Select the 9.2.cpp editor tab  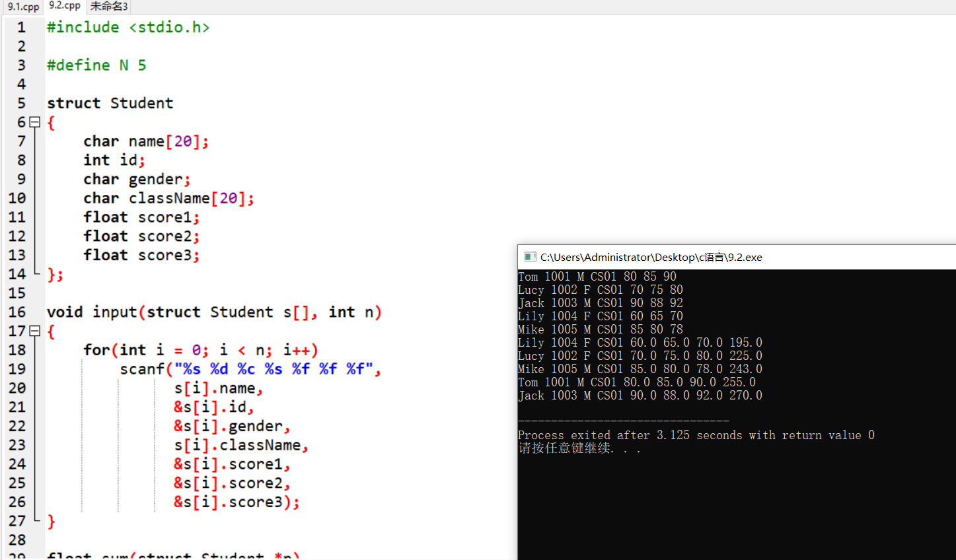click(65, 6)
